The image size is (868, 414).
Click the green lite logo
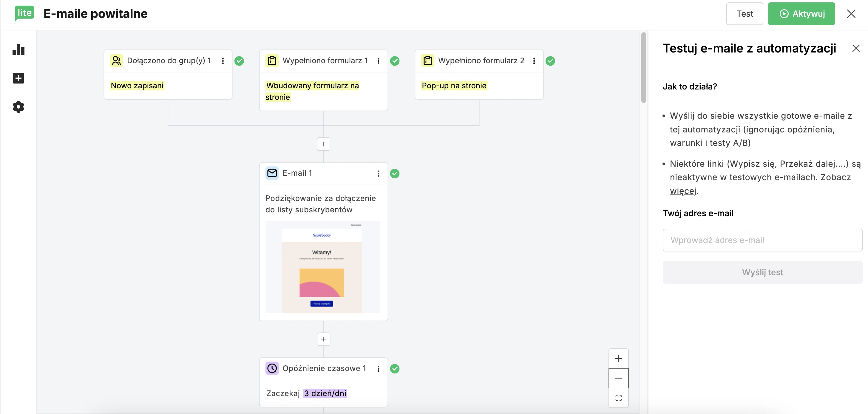pyautogui.click(x=24, y=13)
